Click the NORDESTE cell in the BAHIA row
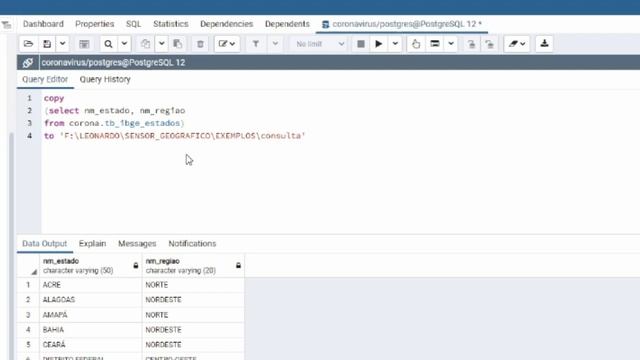The width and height of the screenshot is (640, 360). coord(193,329)
